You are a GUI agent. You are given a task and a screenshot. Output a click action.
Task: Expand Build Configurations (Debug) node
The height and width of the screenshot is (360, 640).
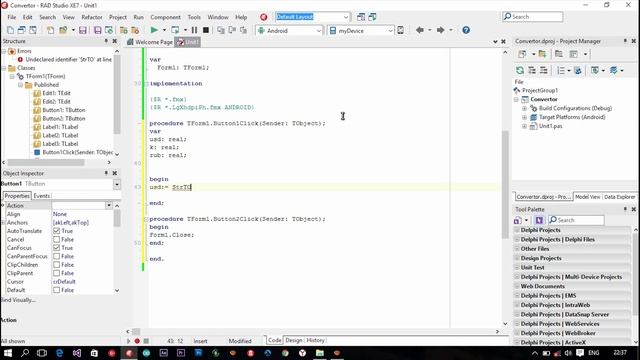pos(524,109)
